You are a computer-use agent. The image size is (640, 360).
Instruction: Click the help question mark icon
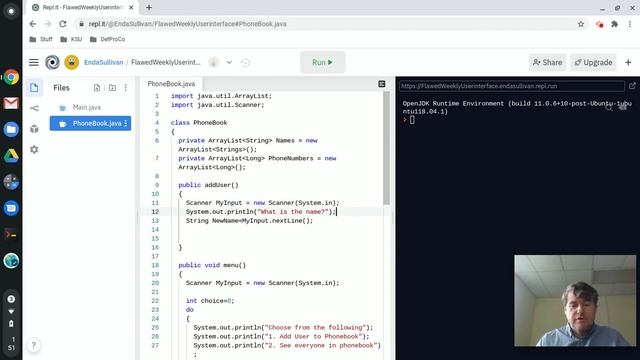point(33,346)
